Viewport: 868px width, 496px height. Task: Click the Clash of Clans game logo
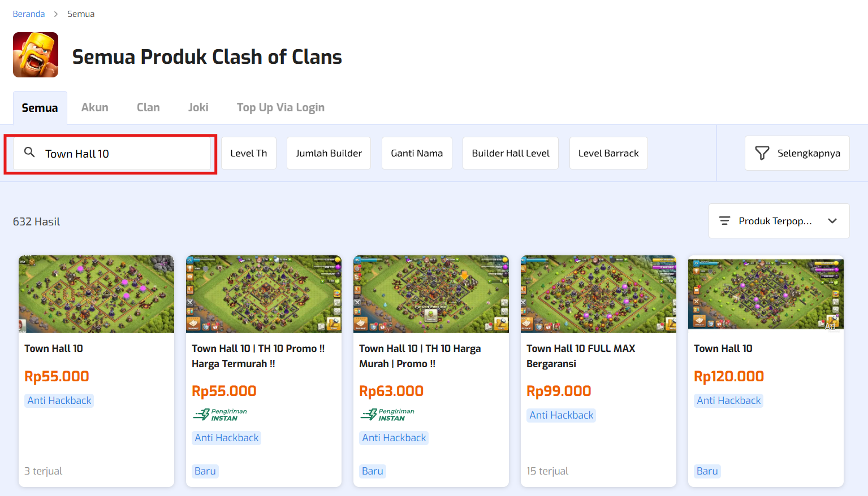tap(36, 55)
